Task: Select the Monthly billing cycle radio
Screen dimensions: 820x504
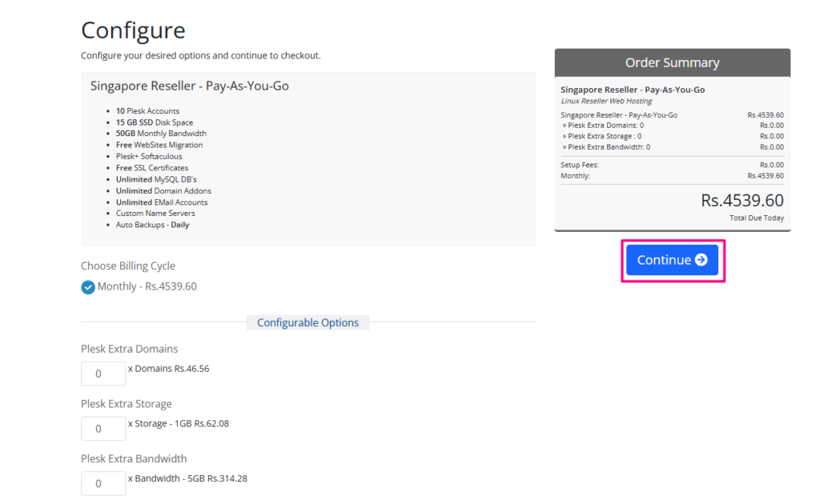Action: tap(88, 287)
